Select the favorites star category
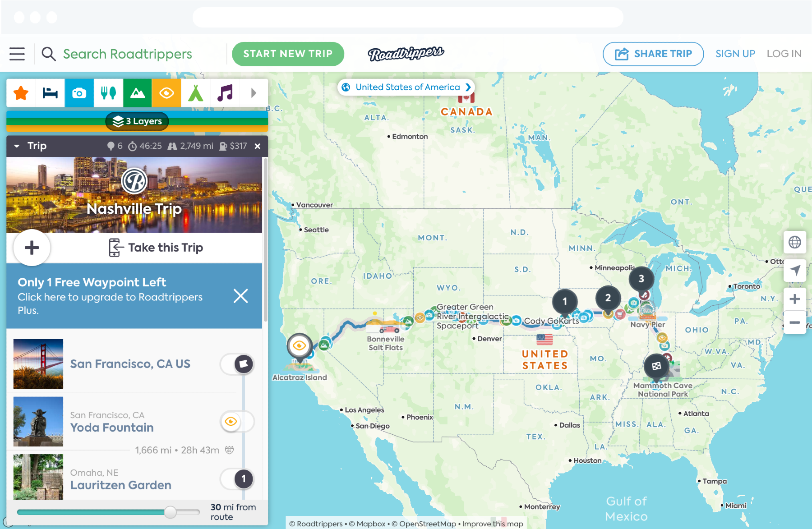This screenshot has width=812, height=529. coord(21,93)
